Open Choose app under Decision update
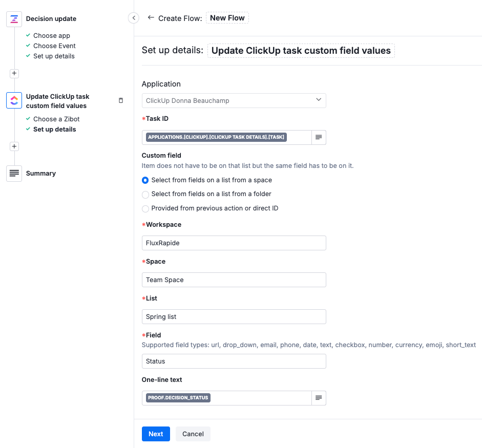 [52, 36]
